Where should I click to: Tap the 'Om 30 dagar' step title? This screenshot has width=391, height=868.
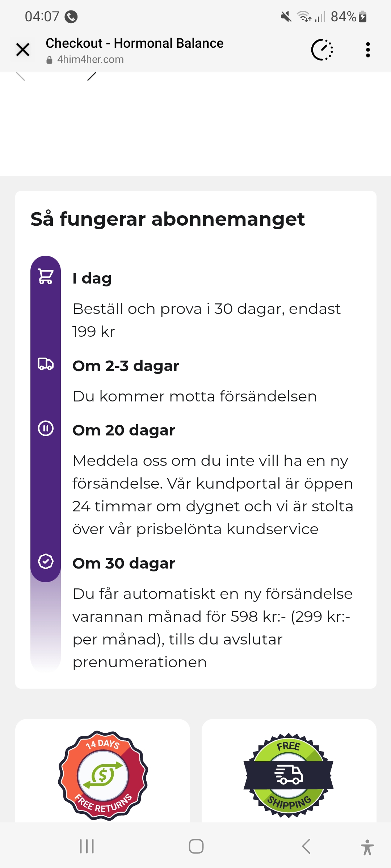pos(124,563)
